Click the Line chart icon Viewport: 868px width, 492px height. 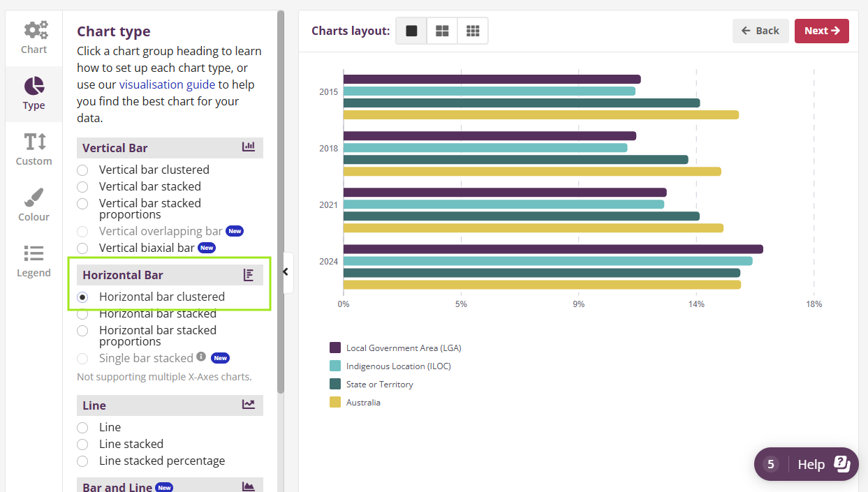pos(249,404)
